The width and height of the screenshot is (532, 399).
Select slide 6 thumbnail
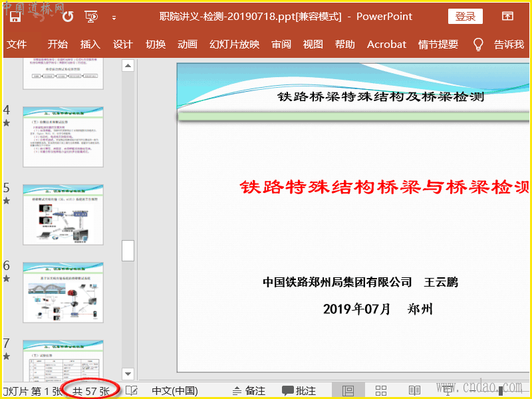coord(63,293)
